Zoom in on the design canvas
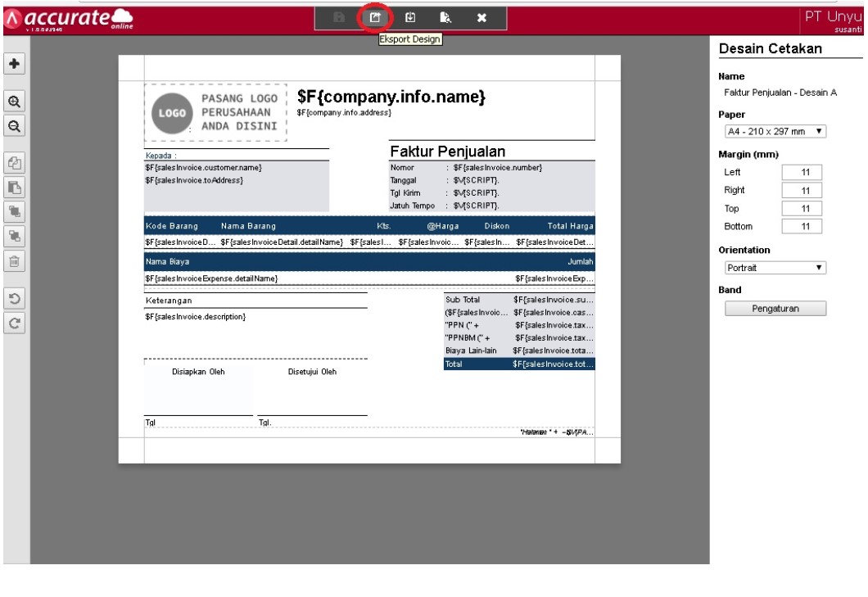This screenshot has height=597, width=868. [15, 103]
